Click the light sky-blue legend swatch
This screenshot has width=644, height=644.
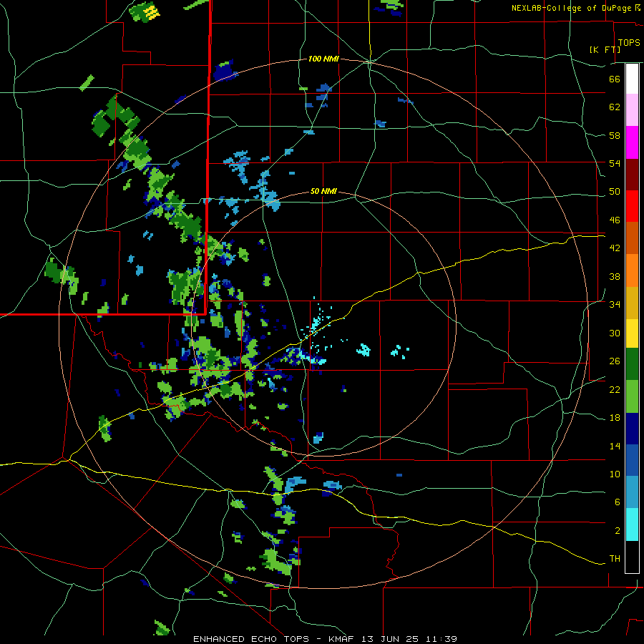pos(632,492)
